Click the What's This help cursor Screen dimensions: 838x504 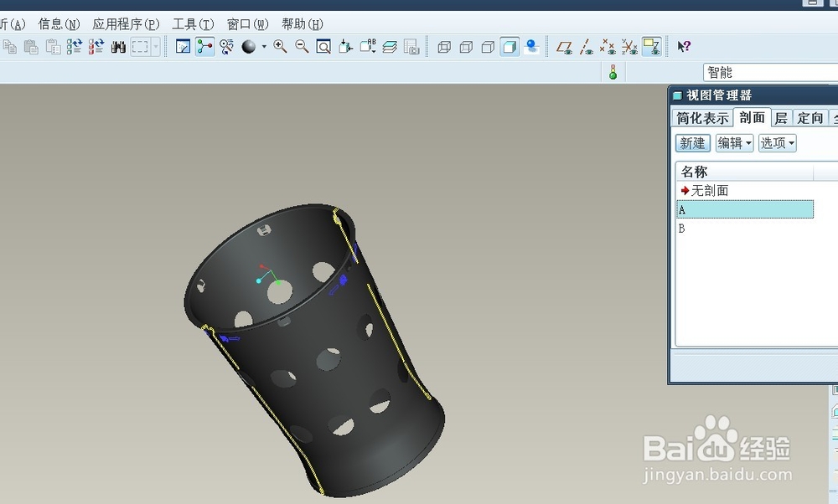point(684,47)
